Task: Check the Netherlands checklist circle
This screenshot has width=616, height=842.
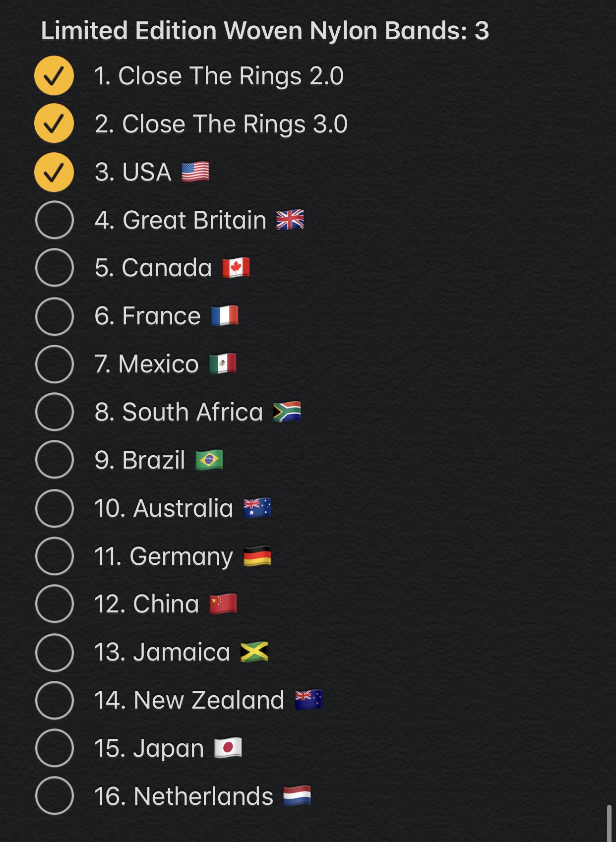Action: coord(54,796)
